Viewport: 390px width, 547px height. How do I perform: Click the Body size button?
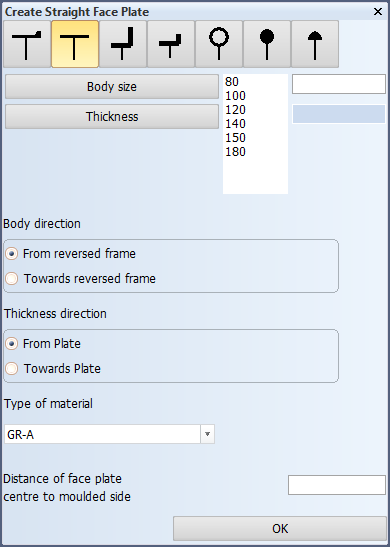click(x=112, y=87)
